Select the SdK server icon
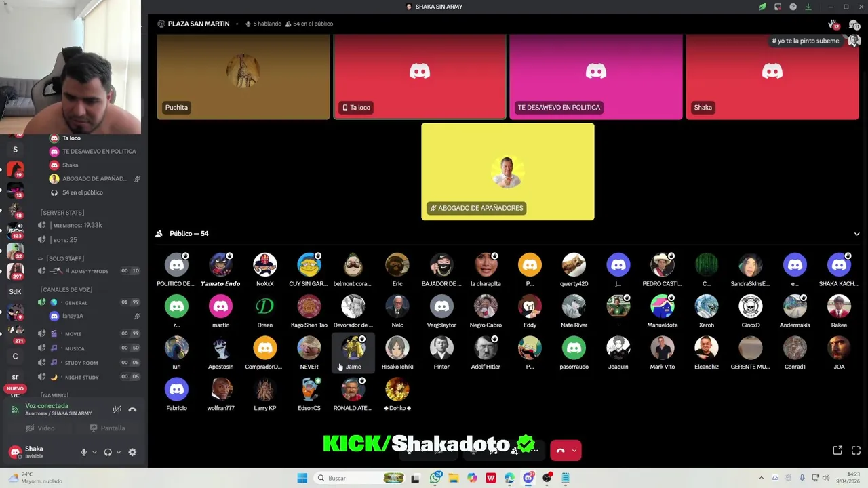The width and height of the screenshot is (868, 488). pos(15,291)
